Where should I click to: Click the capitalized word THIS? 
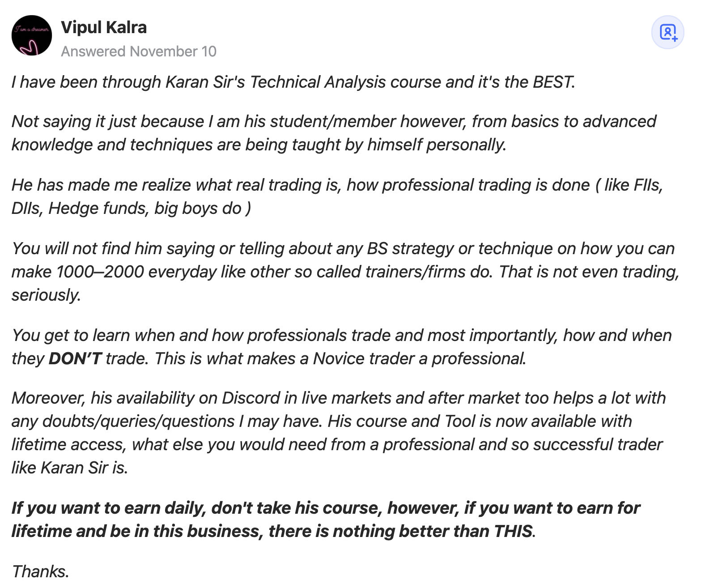click(x=514, y=531)
